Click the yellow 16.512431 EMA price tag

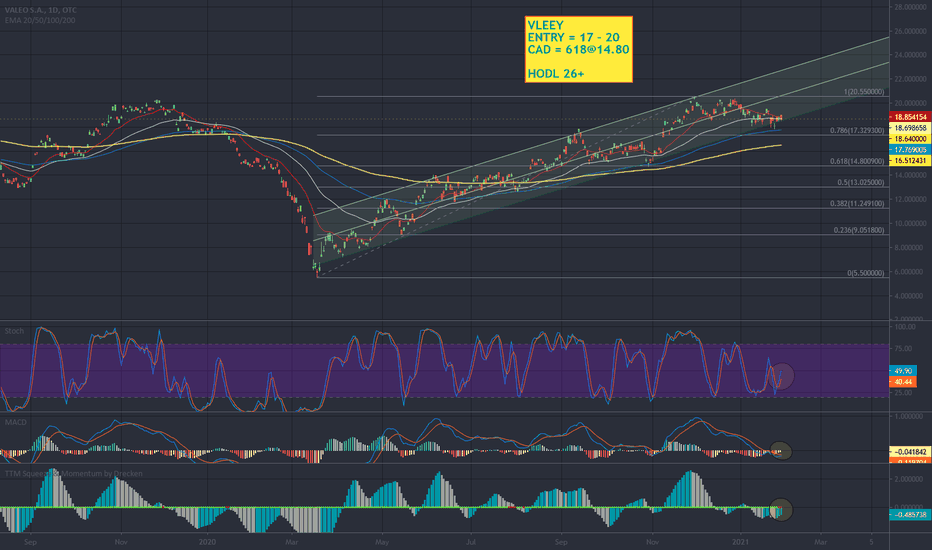(x=909, y=161)
